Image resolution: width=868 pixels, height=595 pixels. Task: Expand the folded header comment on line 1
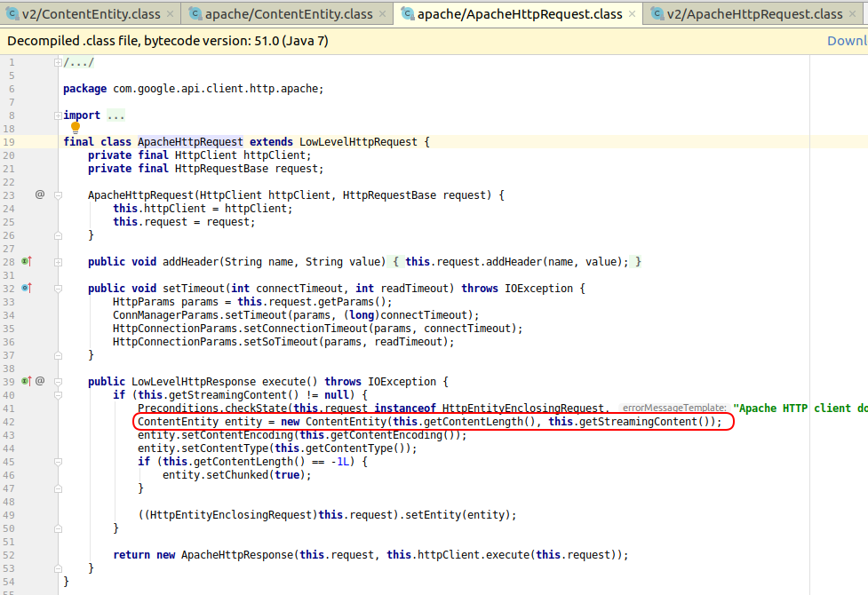coord(58,62)
